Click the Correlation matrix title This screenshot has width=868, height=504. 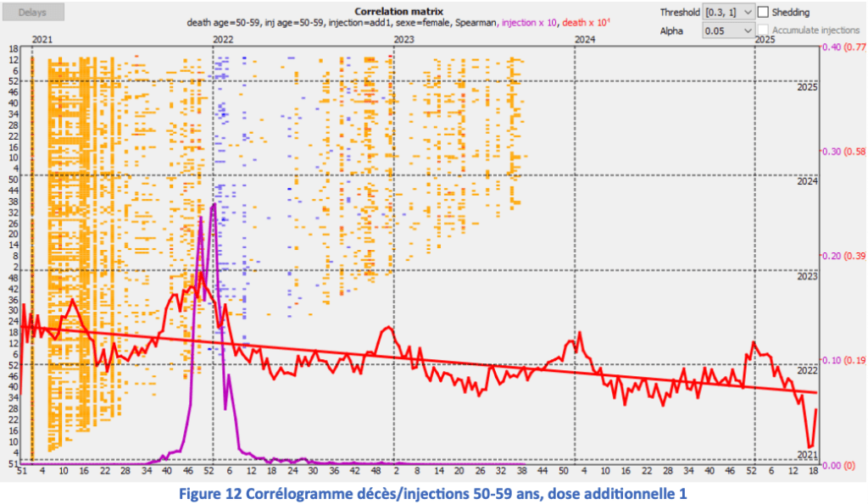point(399,12)
